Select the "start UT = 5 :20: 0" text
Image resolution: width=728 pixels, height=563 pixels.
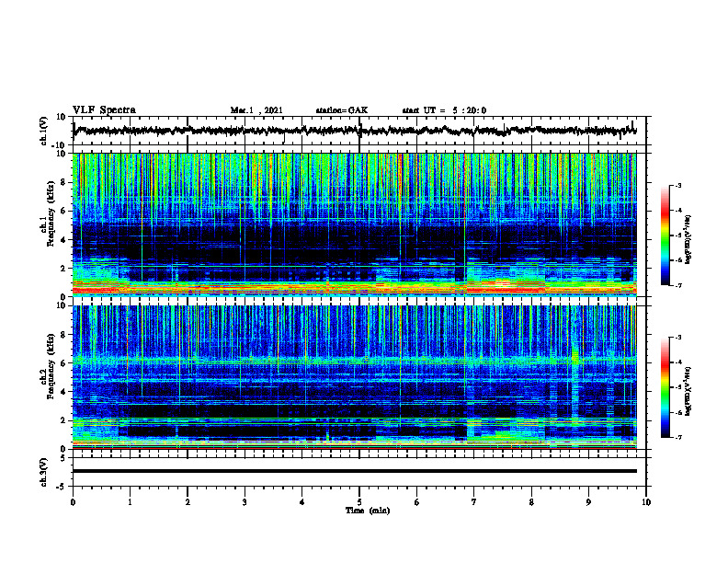click(x=444, y=110)
